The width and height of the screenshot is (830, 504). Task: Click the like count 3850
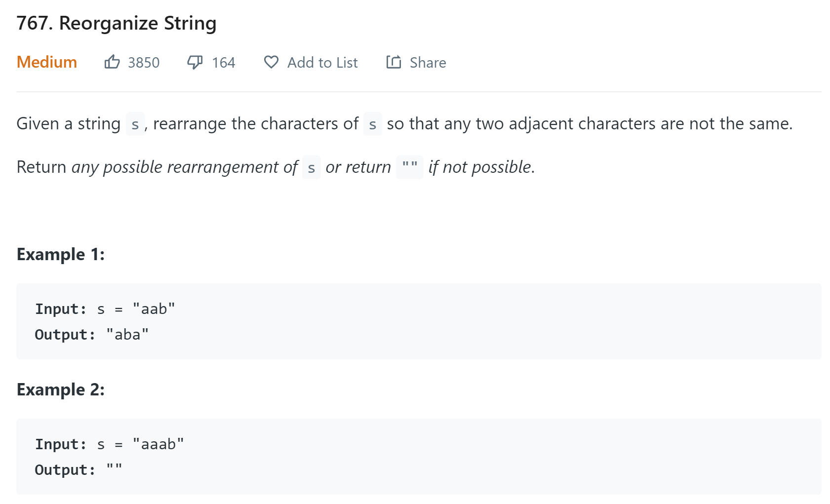point(144,63)
